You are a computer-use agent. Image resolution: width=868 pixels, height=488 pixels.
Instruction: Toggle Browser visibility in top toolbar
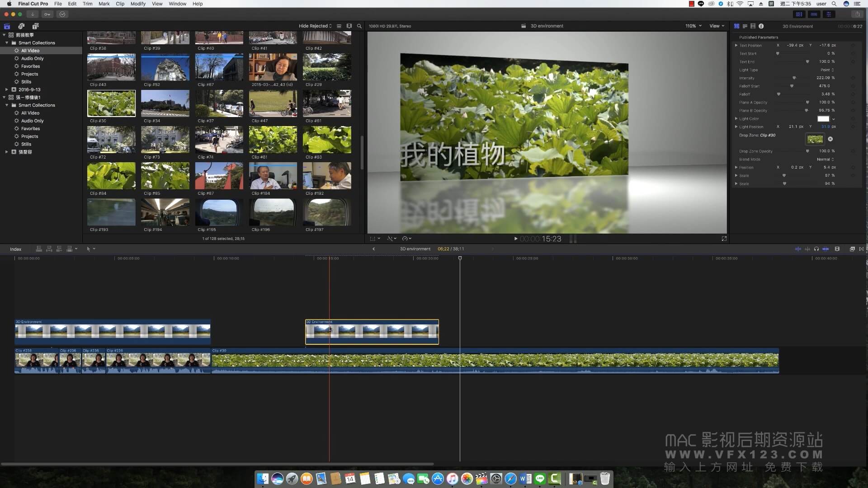[x=799, y=14]
